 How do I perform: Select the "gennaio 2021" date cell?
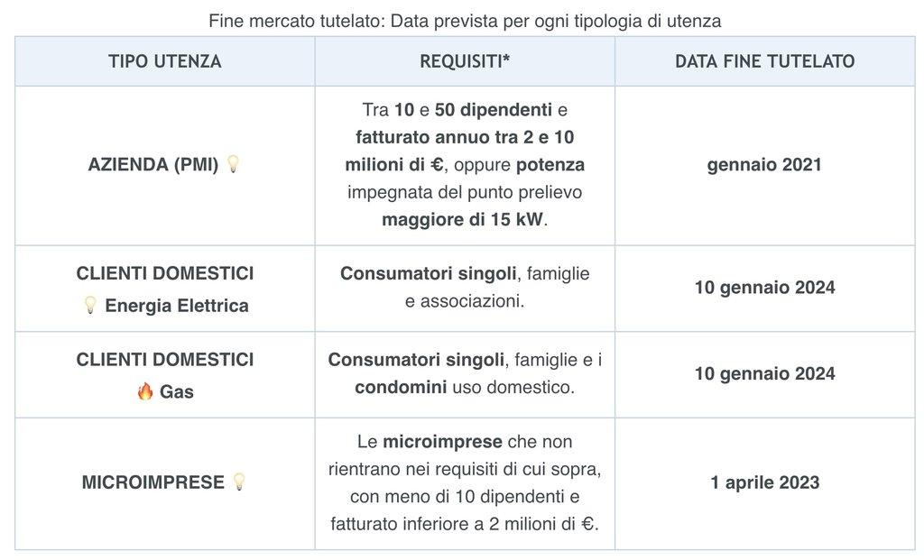point(764,166)
